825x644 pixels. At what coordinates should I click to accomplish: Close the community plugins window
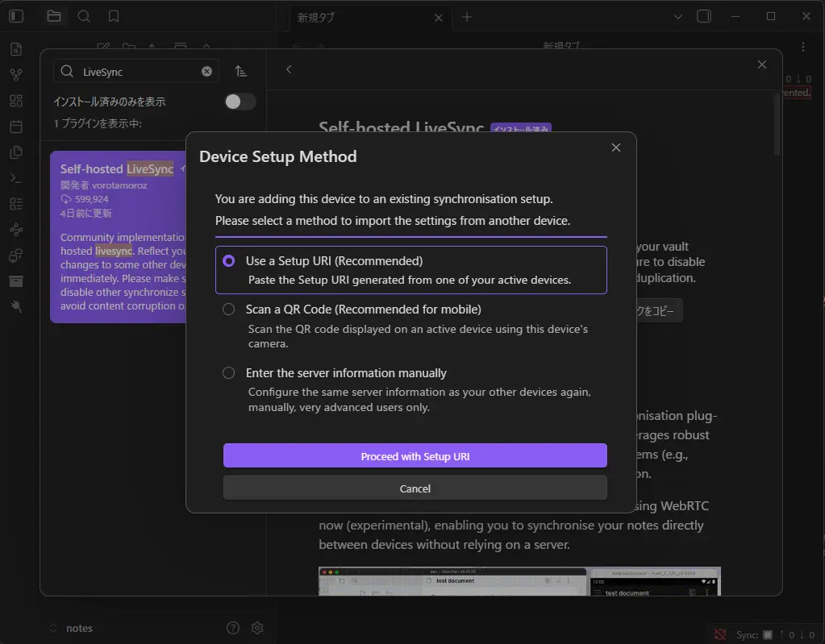(x=762, y=64)
